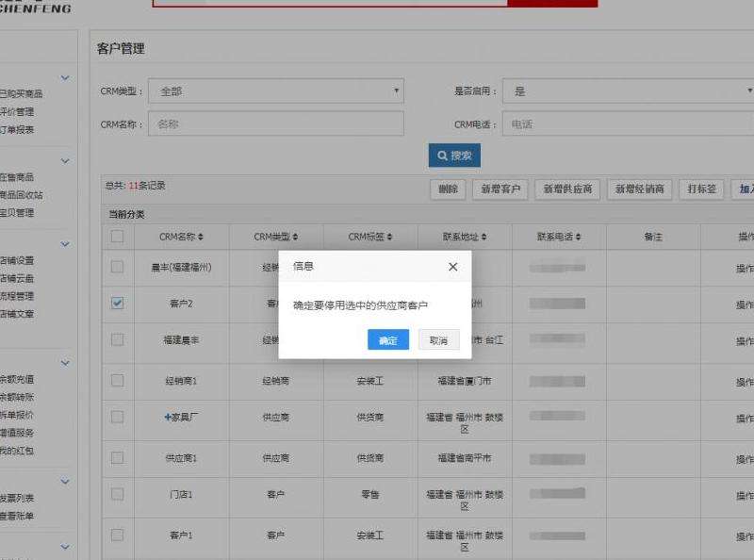Click the 经销商1 name cell

pos(181,381)
